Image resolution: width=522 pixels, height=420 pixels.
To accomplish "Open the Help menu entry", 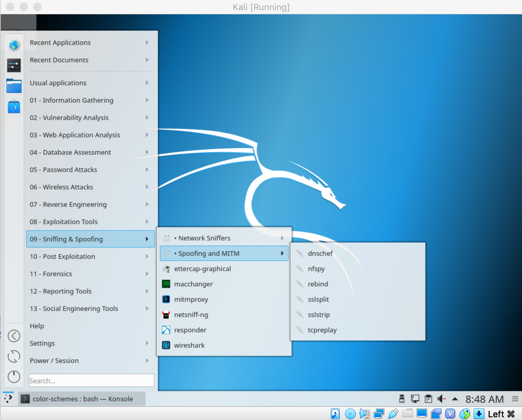I will pos(37,326).
